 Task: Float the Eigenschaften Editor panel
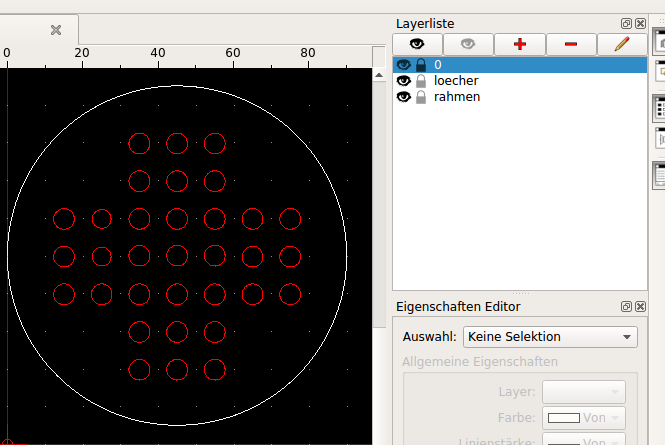626,306
